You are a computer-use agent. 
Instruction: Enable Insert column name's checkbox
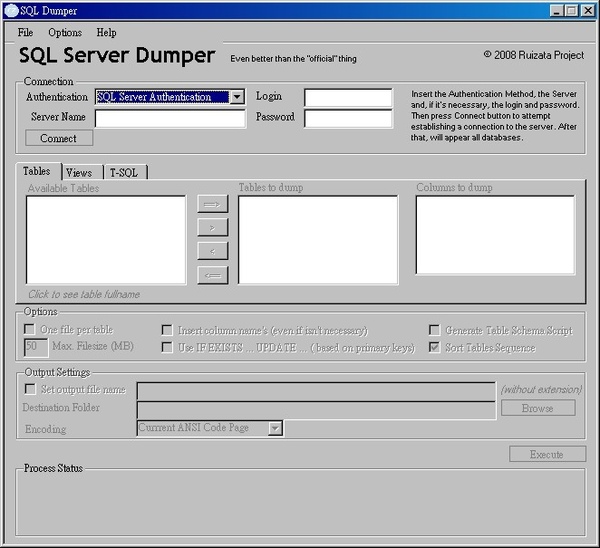(x=167, y=330)
